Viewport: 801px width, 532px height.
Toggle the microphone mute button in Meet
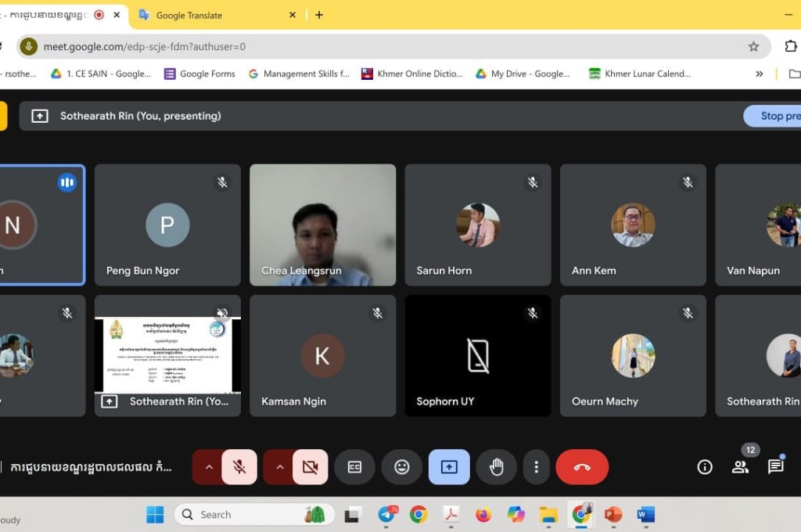[x=239, y=466]
